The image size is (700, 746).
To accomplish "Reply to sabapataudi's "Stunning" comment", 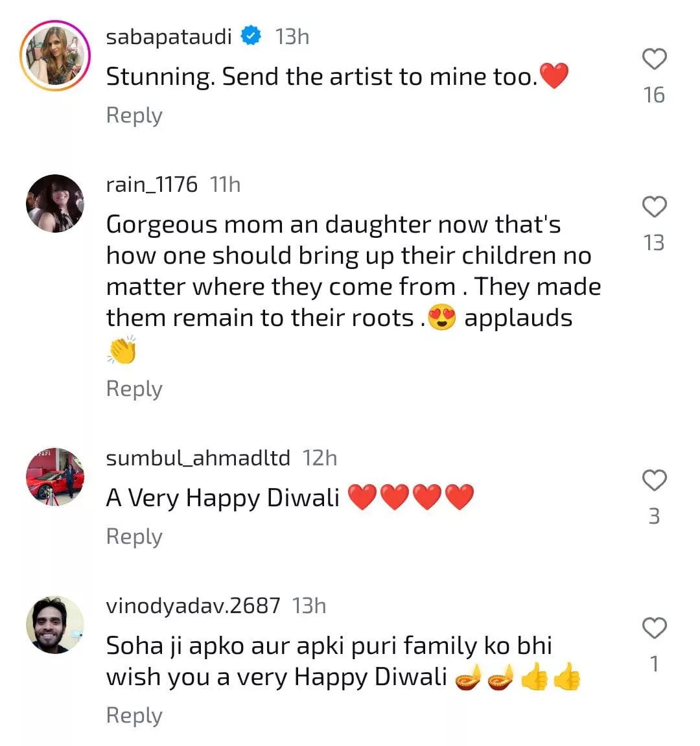I will pos(134,115).
